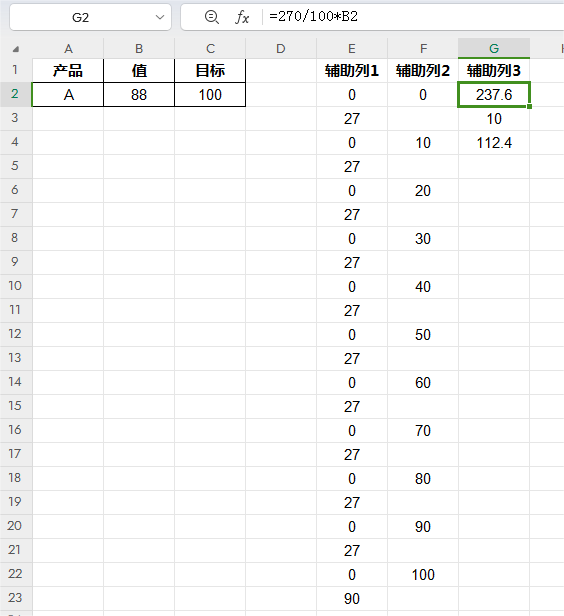564x616 pixels.
Task: Select cell A2 containing A
Action: click(x=68, y=95)
